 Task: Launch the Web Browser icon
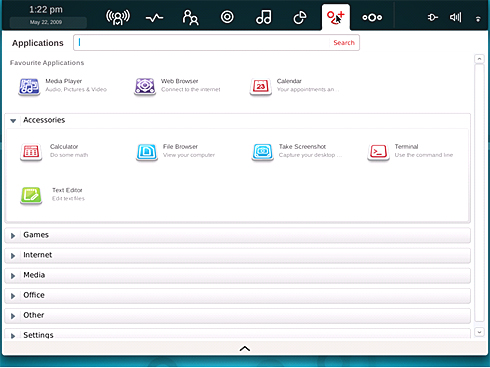point(145,86)
